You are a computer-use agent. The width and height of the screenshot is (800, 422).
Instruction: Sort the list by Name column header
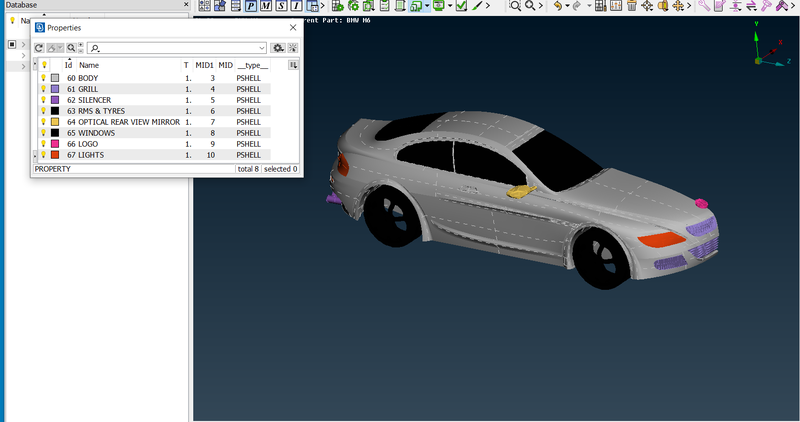tap(89, 65)
